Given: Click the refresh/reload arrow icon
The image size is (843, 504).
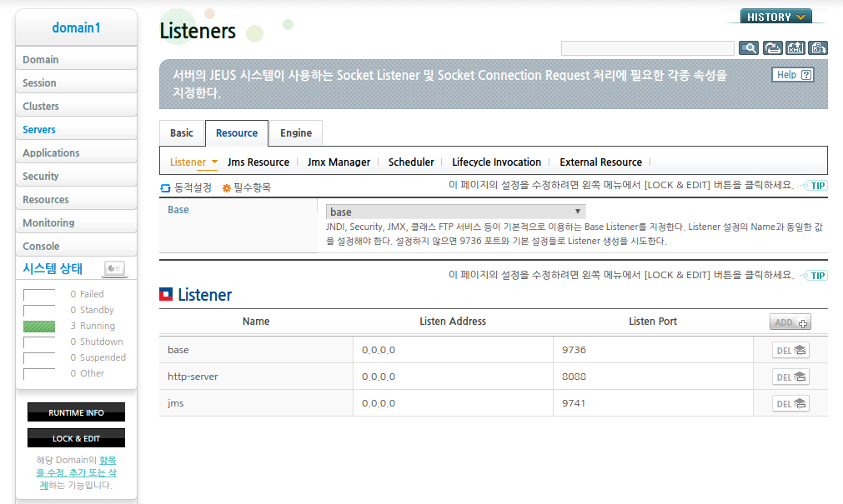Looking at the screenshot, I should [773, 48].
